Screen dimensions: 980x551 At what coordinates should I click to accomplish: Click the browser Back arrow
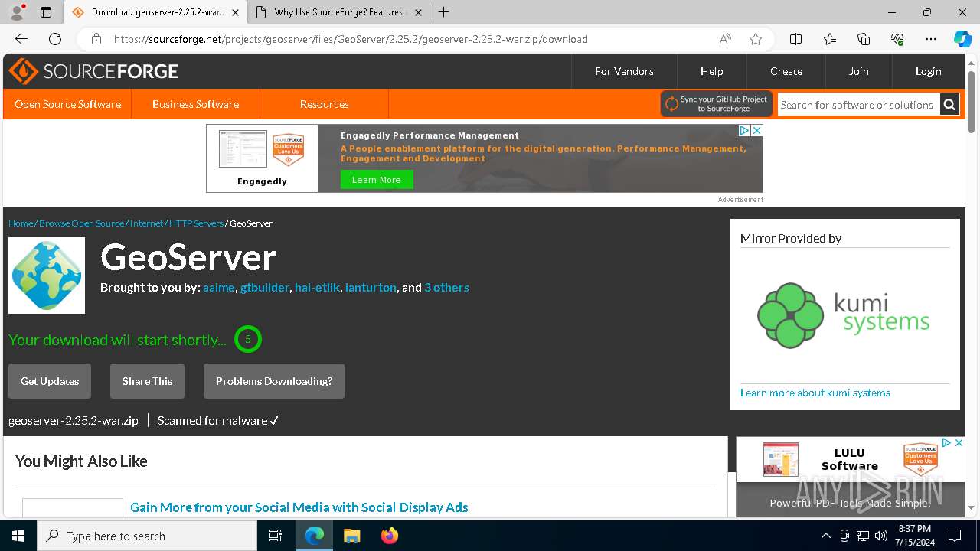[x=21, y=39]
